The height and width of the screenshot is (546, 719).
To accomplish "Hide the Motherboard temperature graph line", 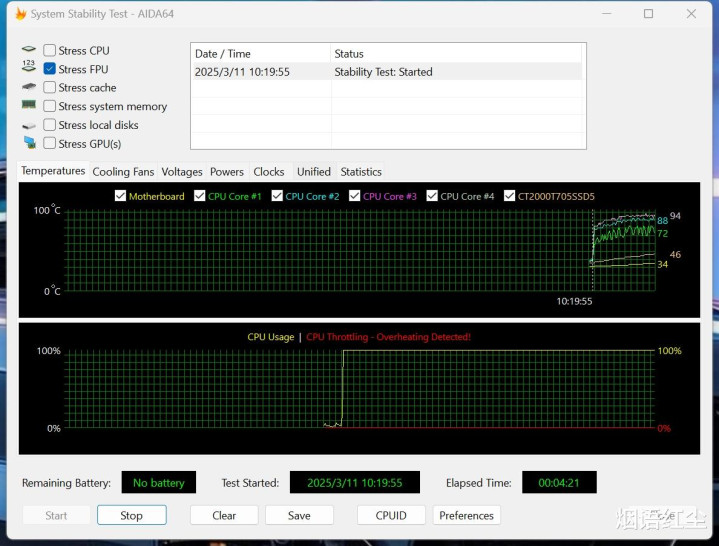I will coord(120,196).
